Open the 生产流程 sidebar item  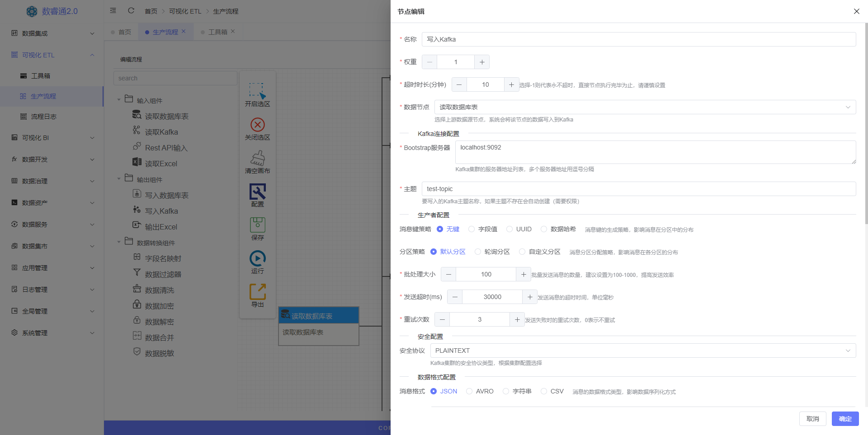tap(52, 96)
